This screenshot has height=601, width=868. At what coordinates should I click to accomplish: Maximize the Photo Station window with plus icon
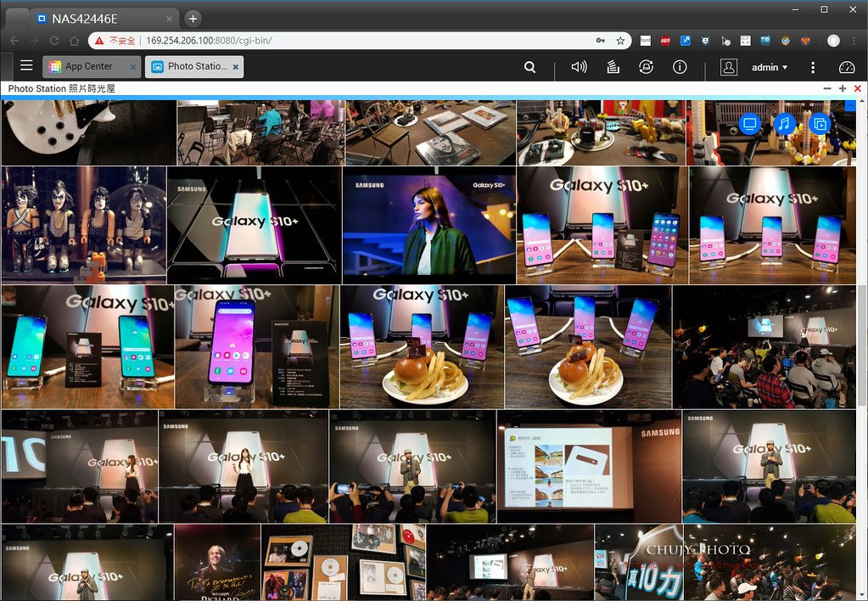pyautogui.click(x=843, y=88)
